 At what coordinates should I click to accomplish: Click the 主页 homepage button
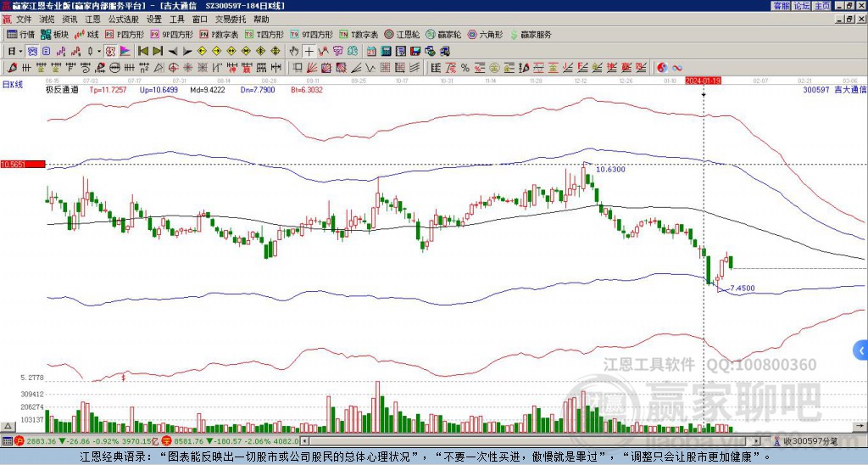pyautogui.click(x=822, y=6)
